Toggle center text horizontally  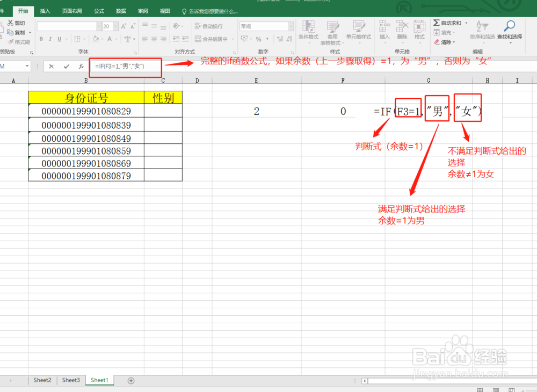(x=154, y=39)
